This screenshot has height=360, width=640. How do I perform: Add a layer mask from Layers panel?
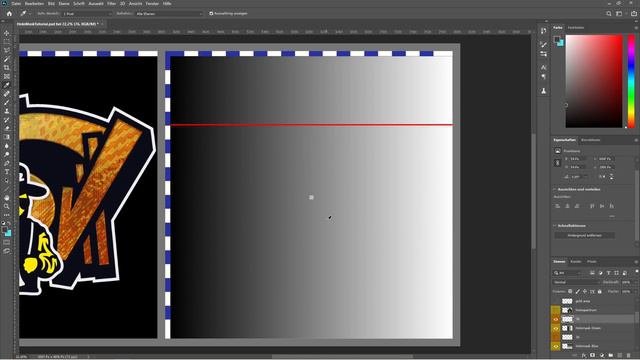pos(593,356)
